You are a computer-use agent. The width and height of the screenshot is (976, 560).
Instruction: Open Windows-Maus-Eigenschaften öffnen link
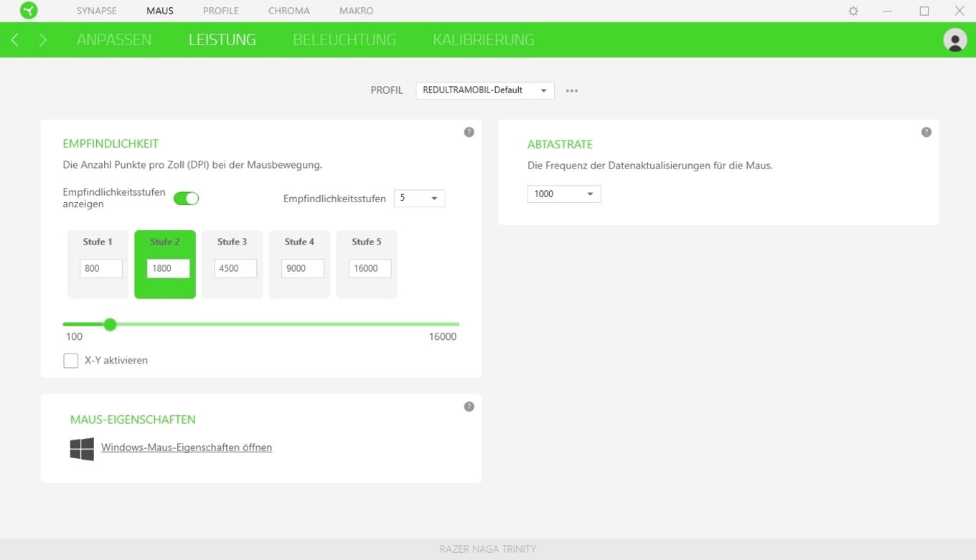[x=187, y=447]
